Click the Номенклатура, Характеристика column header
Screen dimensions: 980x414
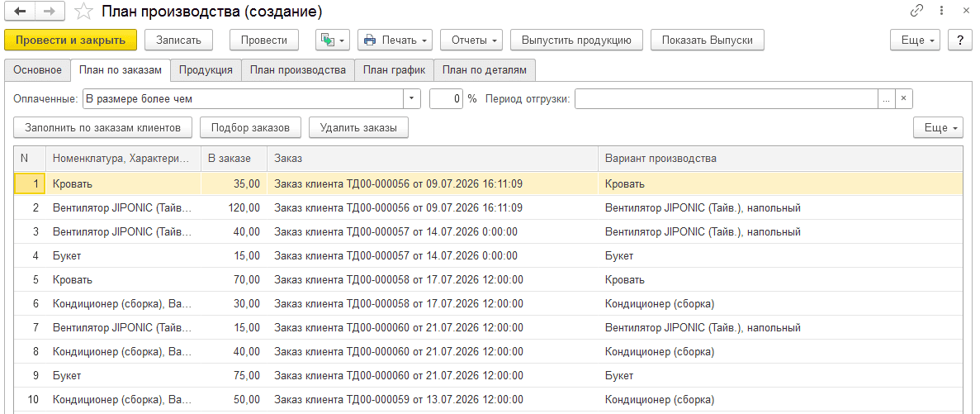[x=123, y=159]
